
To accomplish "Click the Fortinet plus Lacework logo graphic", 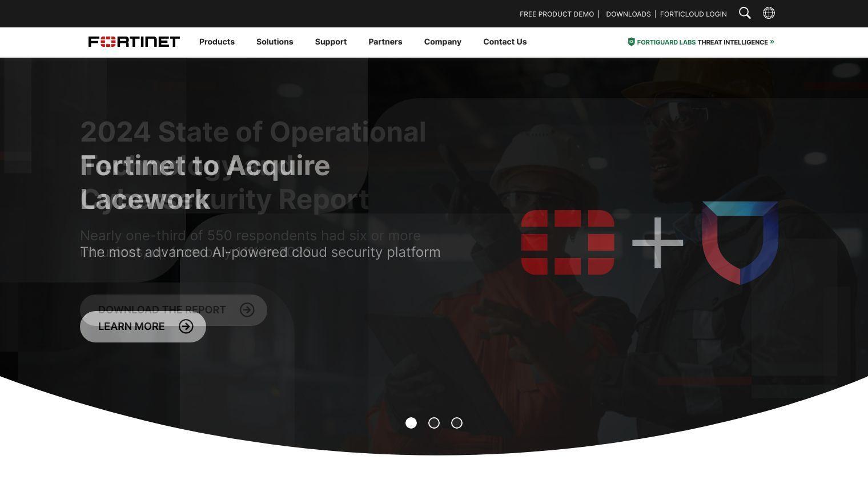I will click(x=650, y=243).
